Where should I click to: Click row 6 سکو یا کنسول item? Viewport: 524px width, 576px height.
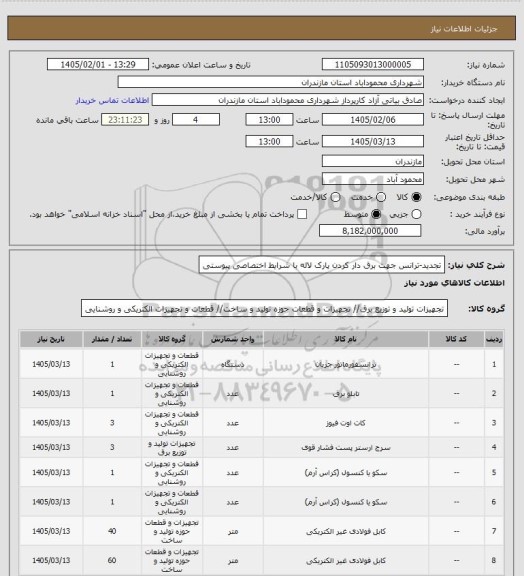tap(346, 502)
